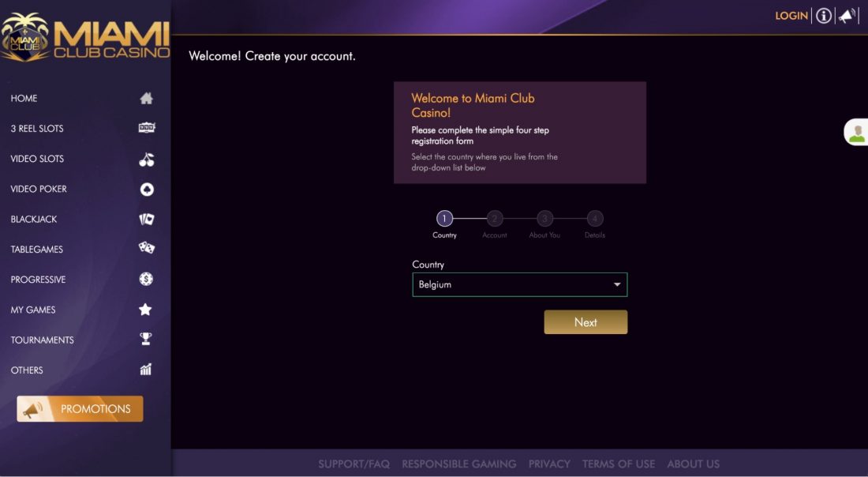
Task: Select step 1 Country circle
Action: pyautogui.click(x=444, y=218)
